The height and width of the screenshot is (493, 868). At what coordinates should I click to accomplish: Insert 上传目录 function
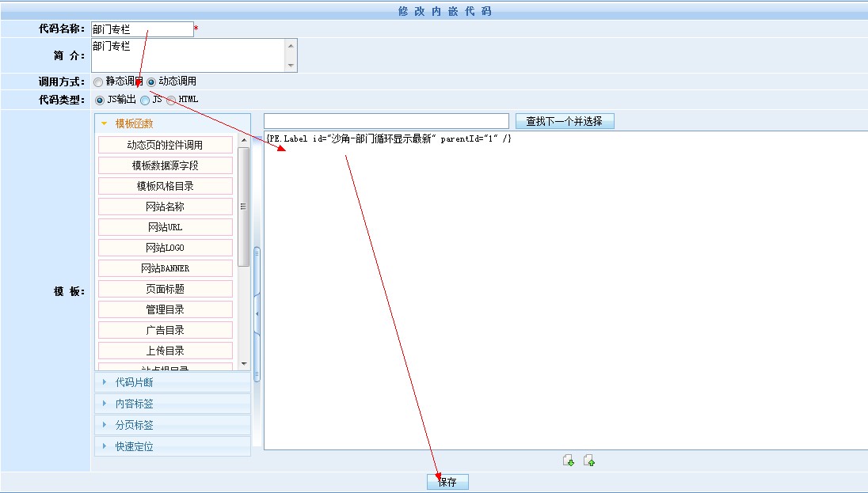click(x=166, y=351)
